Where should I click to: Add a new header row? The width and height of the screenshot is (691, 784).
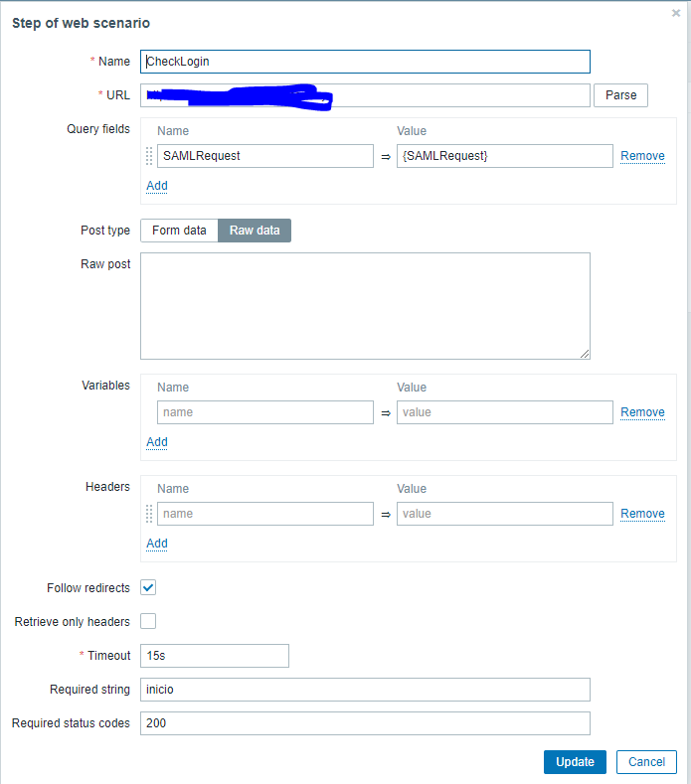click(x=157, y=544)
